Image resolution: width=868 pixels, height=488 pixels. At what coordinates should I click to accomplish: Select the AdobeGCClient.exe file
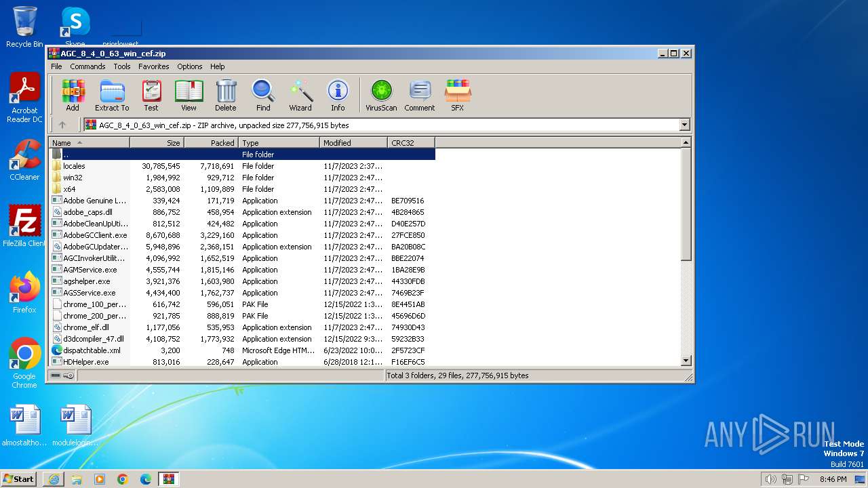(x=95, y=235)
